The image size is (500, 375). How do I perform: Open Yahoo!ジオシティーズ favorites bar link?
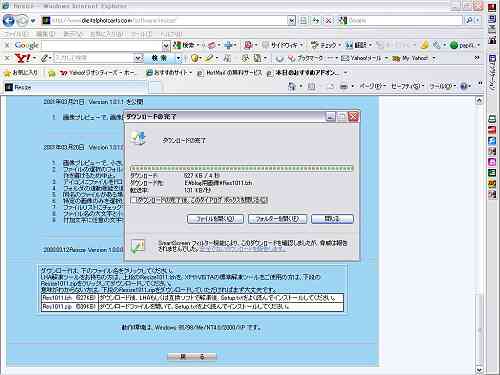pyautogui.click(x=97, y=73)
